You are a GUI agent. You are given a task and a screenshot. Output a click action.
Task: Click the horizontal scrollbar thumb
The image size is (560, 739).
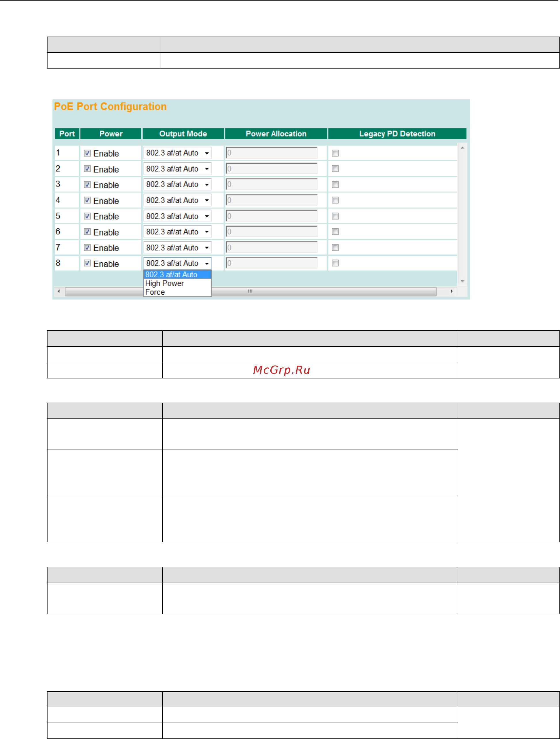250,291
